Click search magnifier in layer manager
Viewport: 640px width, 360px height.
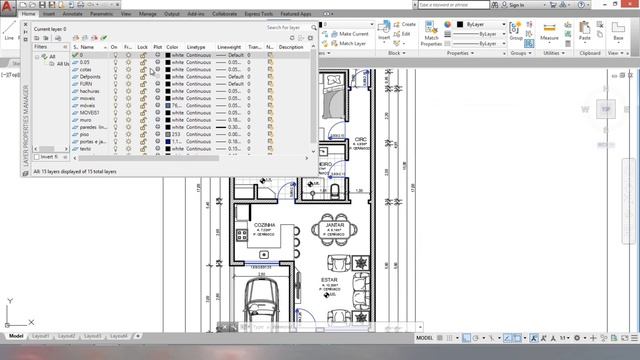pyautogui.click(x=313, y=28)
